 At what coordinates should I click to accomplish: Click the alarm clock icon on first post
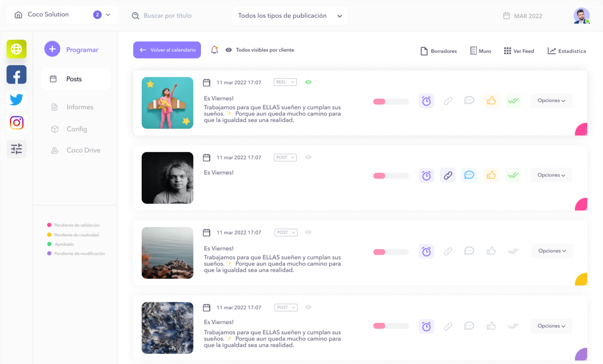click(x=426, y=101)
